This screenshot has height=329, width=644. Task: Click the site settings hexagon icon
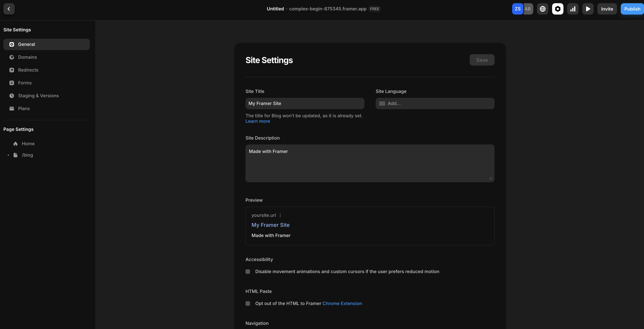tap(558, 9)
